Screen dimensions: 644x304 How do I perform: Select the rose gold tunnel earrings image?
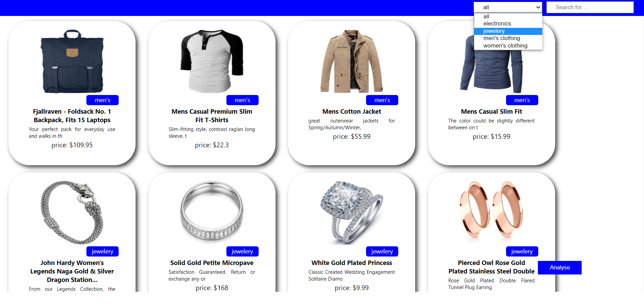click(491, 212)
